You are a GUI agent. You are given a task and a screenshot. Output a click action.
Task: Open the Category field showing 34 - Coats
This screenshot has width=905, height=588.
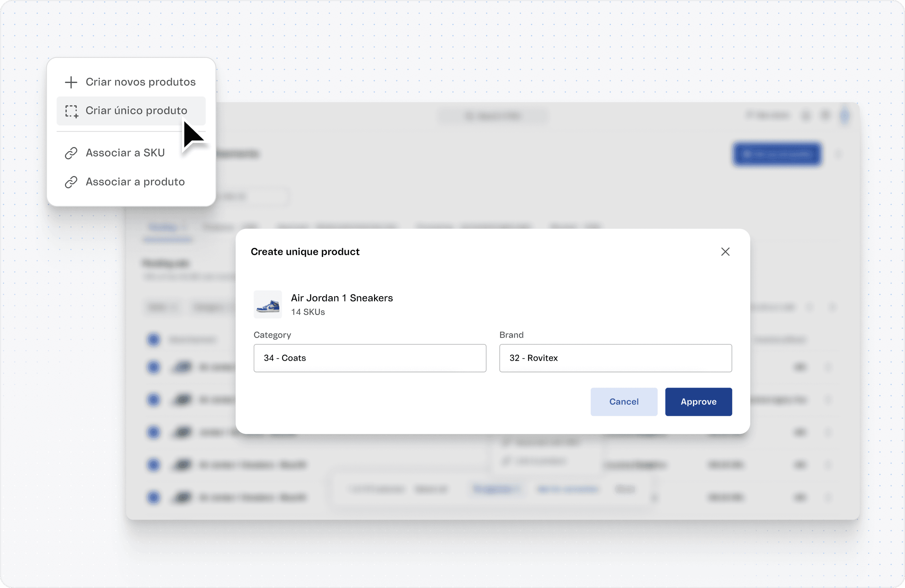tap(370, 358)
